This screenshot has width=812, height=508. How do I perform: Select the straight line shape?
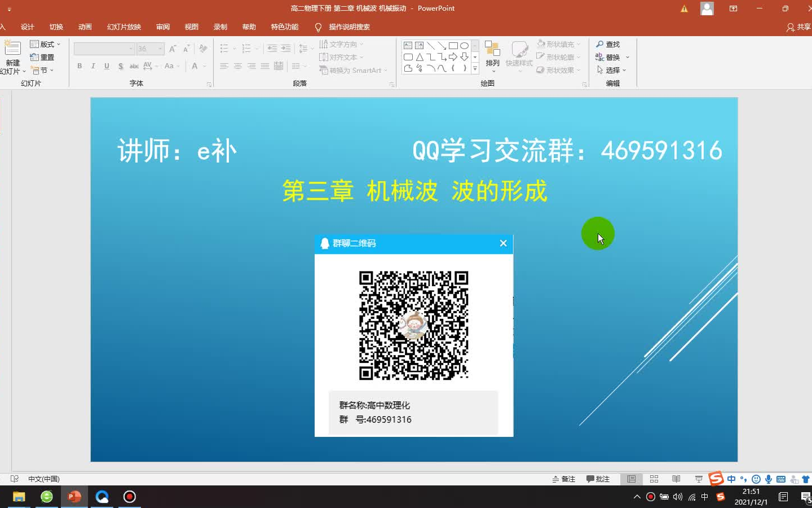pyautogui.click(x=430, y=46)
